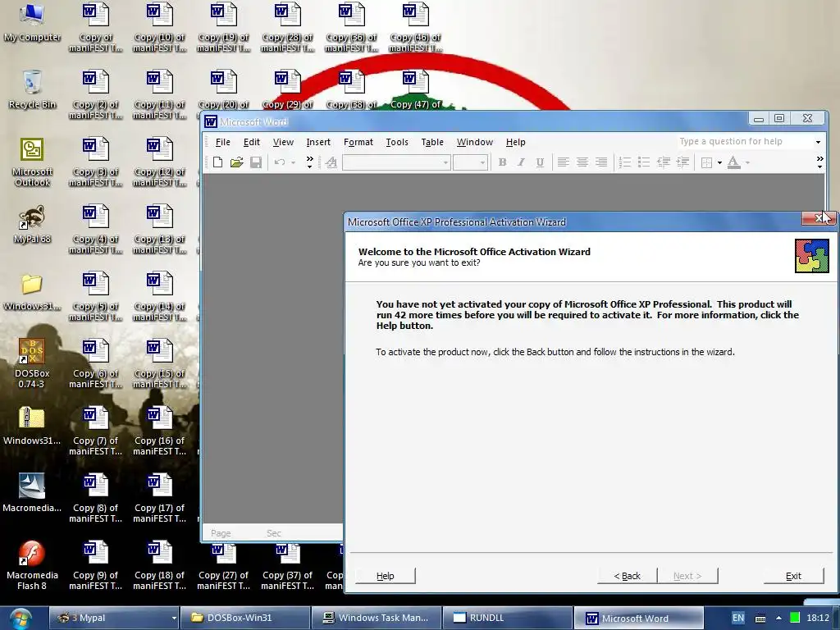Click the Styles and Formatting icon in Word
Screen dimensions: 840x630
point(331,162)
